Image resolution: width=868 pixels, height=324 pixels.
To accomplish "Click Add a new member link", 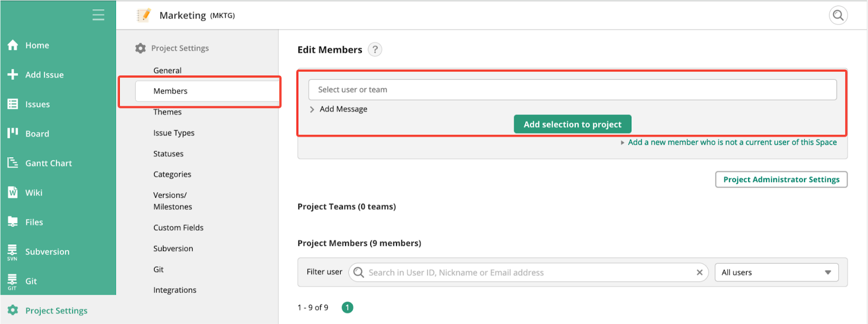I will pyautogui.click(x=731, y=142).
